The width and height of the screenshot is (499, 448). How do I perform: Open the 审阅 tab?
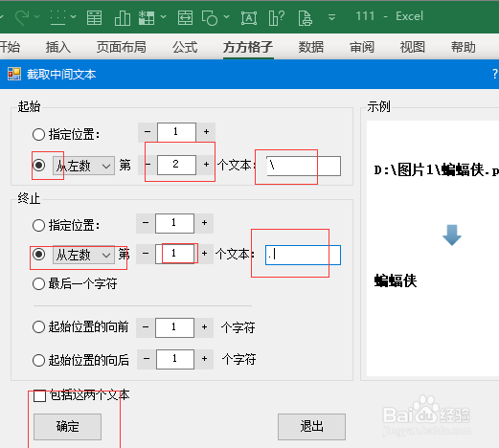point(362,47)
